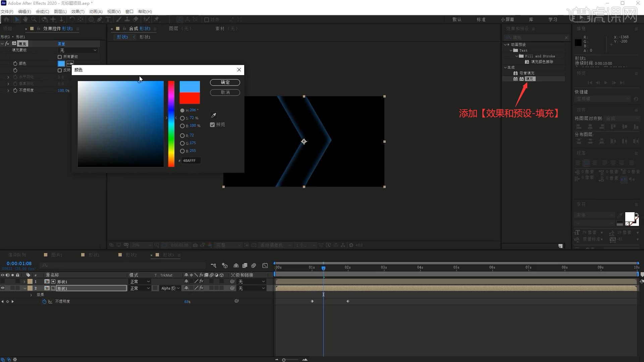The width and height of the screenshot is (644, 362).
Task: Open the Alpha track matte dropdown
Action: (170, 288)
